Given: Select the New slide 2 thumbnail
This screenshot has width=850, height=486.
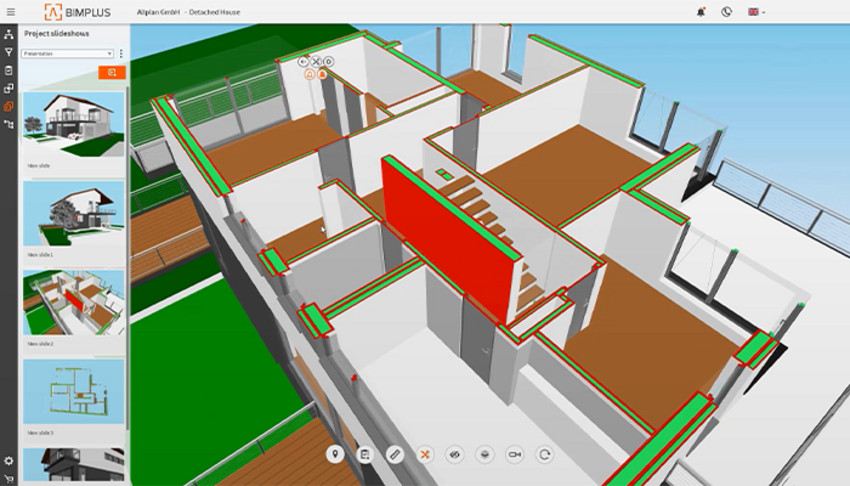Looking at the screenshot, I should pos(74,301).
